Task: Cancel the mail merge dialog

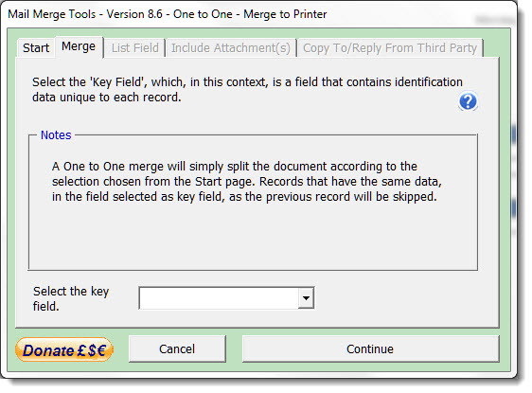Action: click(x=177, y=348)
